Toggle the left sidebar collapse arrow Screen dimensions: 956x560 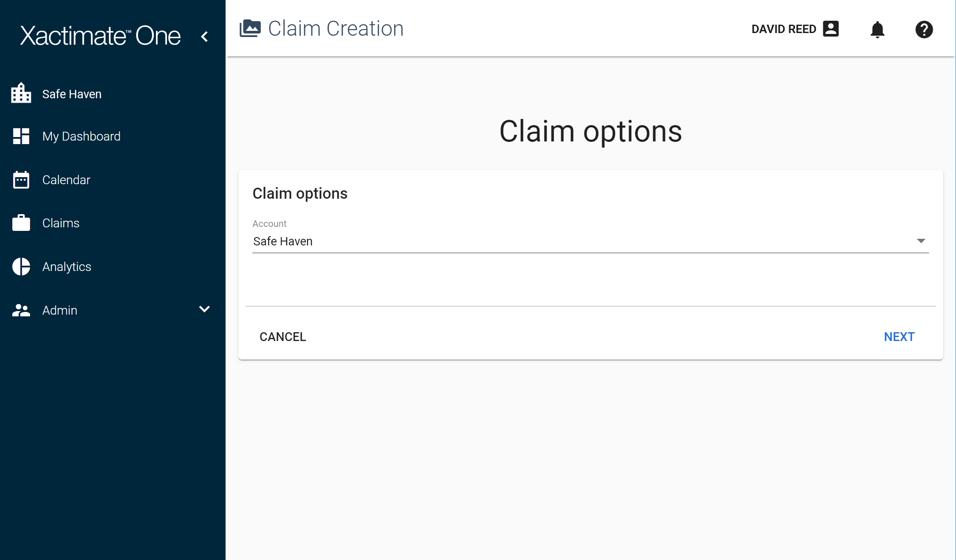205,37
